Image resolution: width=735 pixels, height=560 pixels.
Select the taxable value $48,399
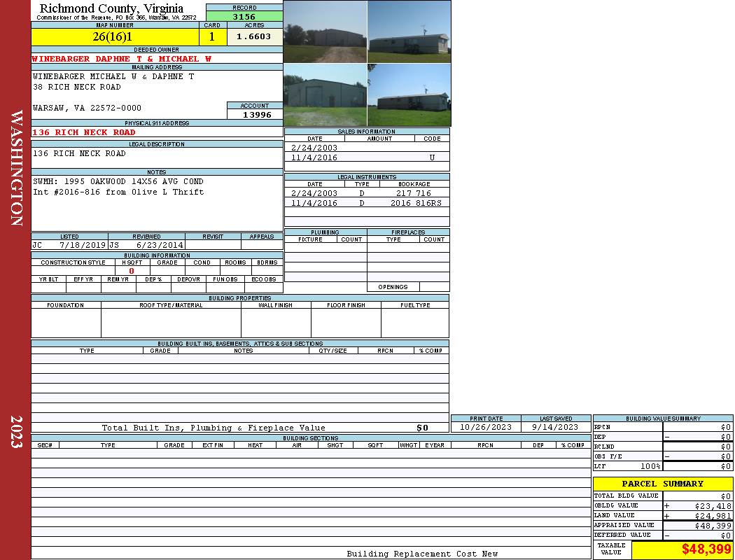tap(706, 549)
